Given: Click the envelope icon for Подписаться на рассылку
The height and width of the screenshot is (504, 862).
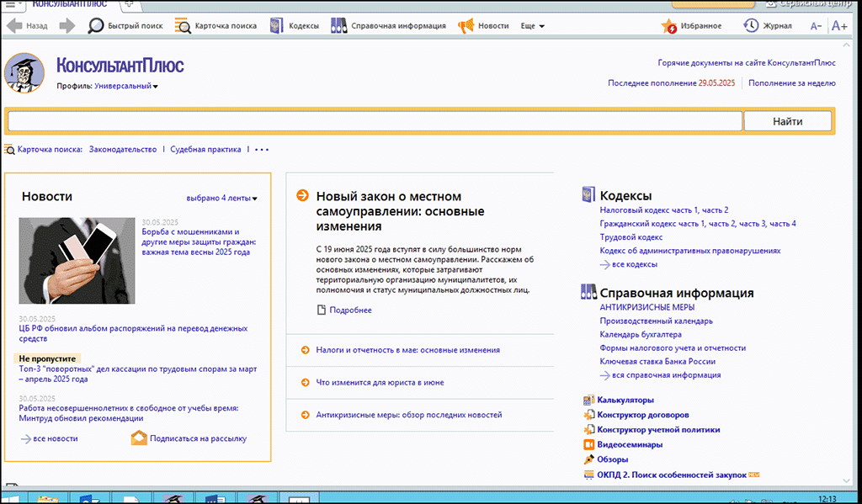Looking at the screenshot, I should (x=139, y=438).
